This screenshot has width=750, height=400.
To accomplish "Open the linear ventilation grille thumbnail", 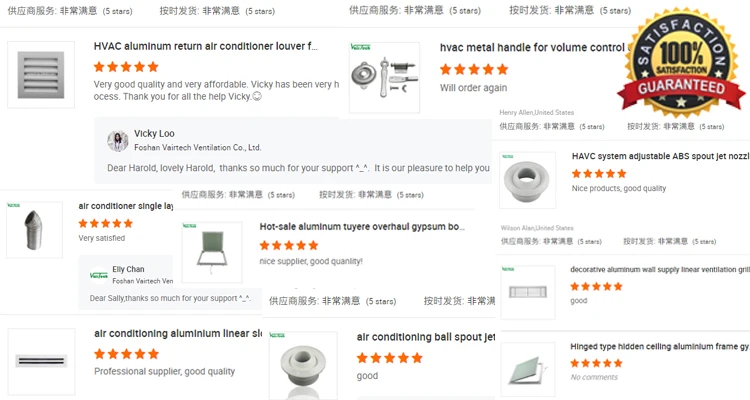I will (528, 292).
